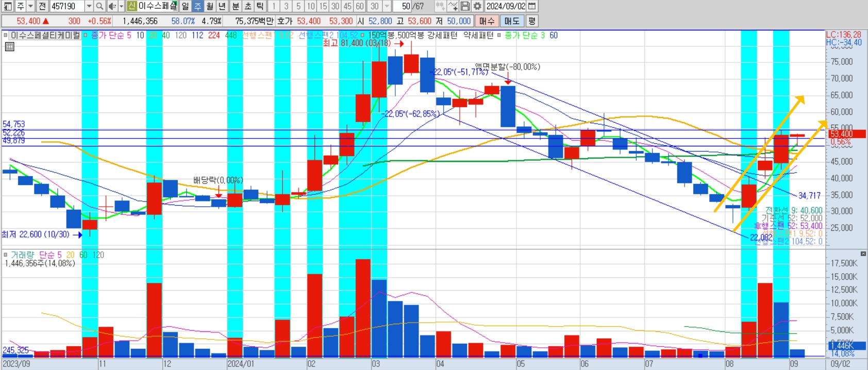Select the 틱 tick chart period
The image size is (868, 370).
(x=260, y=6)
